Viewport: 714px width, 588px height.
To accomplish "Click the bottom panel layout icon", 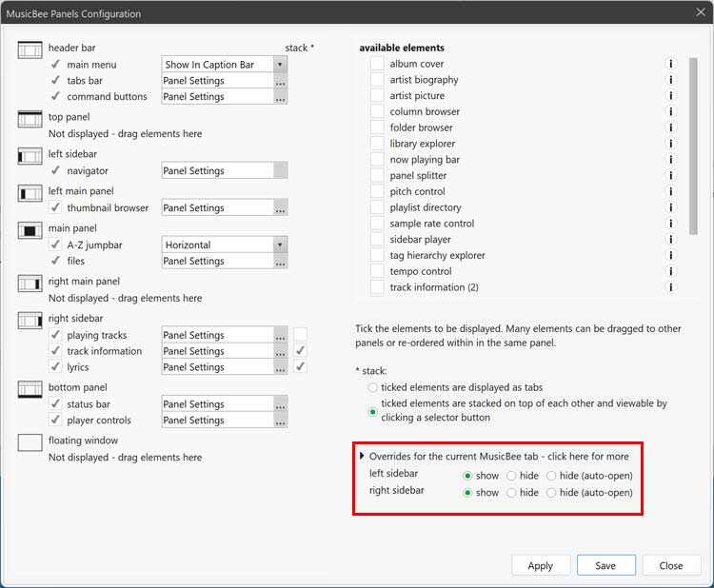I will tap(30, 389).
